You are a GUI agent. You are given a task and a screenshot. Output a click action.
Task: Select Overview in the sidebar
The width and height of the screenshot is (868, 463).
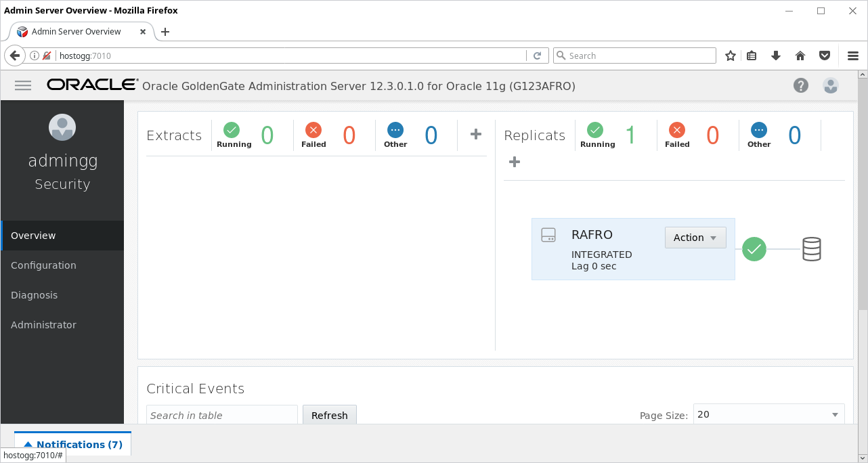(x=62, y=236)
